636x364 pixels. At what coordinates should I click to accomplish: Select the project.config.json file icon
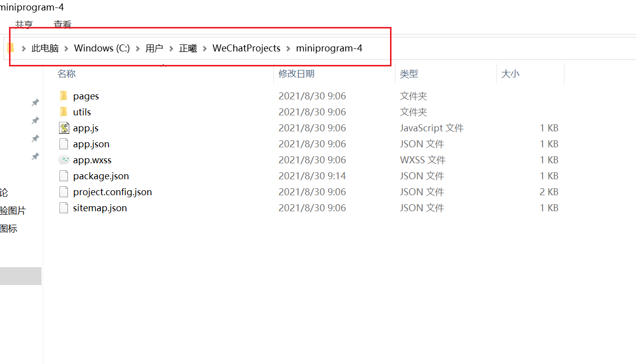coord(63,192)
